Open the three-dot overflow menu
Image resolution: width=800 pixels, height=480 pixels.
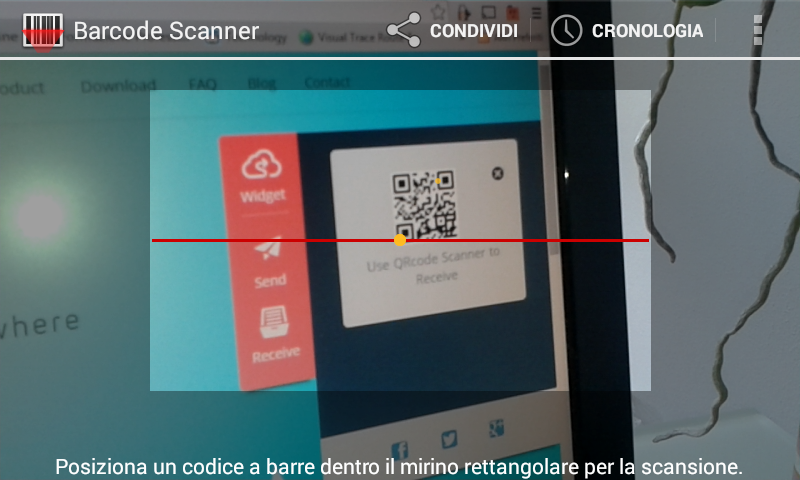(x=758, y=30)
